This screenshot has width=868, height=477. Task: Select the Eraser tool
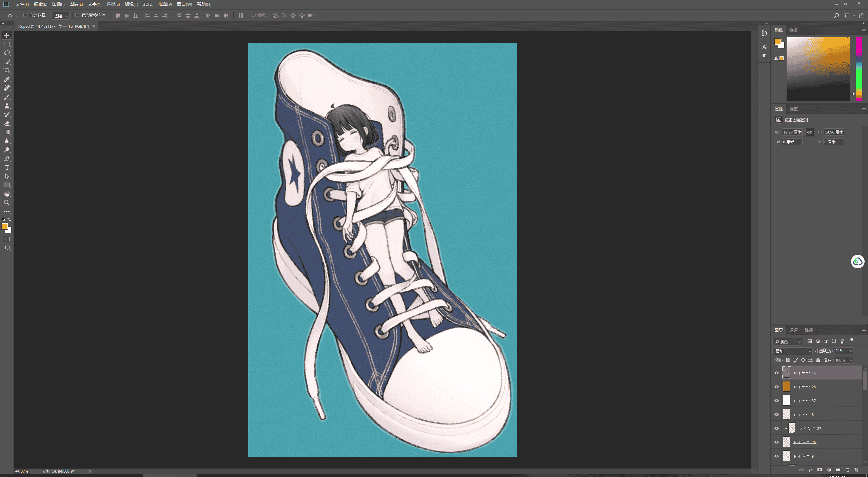tap(7, 123)
